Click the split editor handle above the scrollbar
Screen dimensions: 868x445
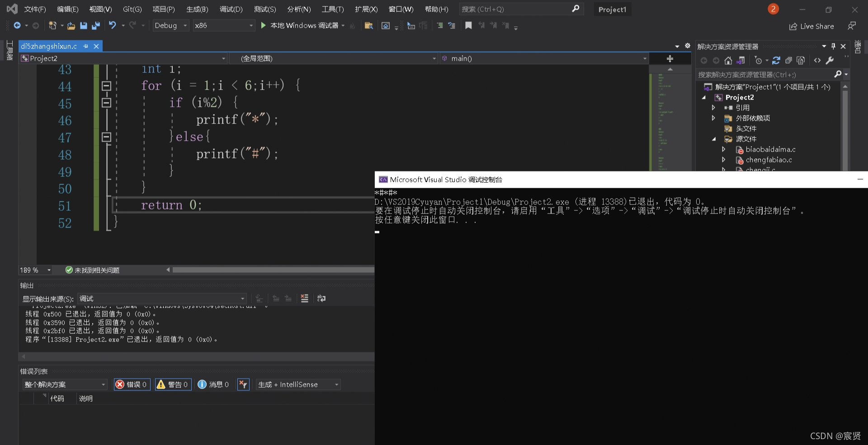click(670, 59)
